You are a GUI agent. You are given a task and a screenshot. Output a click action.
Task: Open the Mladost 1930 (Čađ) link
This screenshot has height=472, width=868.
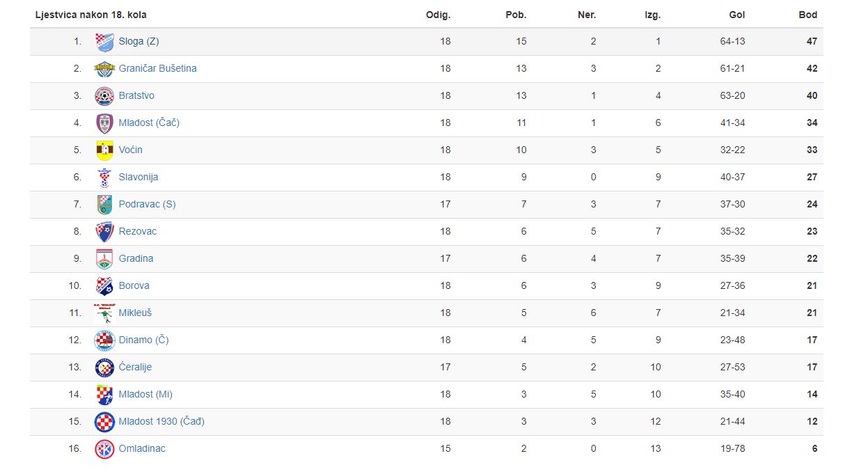point(161,422)
